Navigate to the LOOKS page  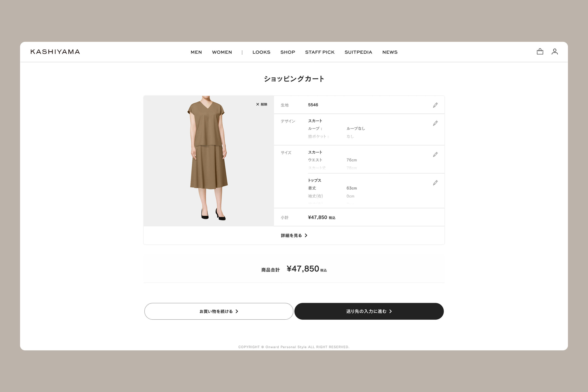pos(261,52)
